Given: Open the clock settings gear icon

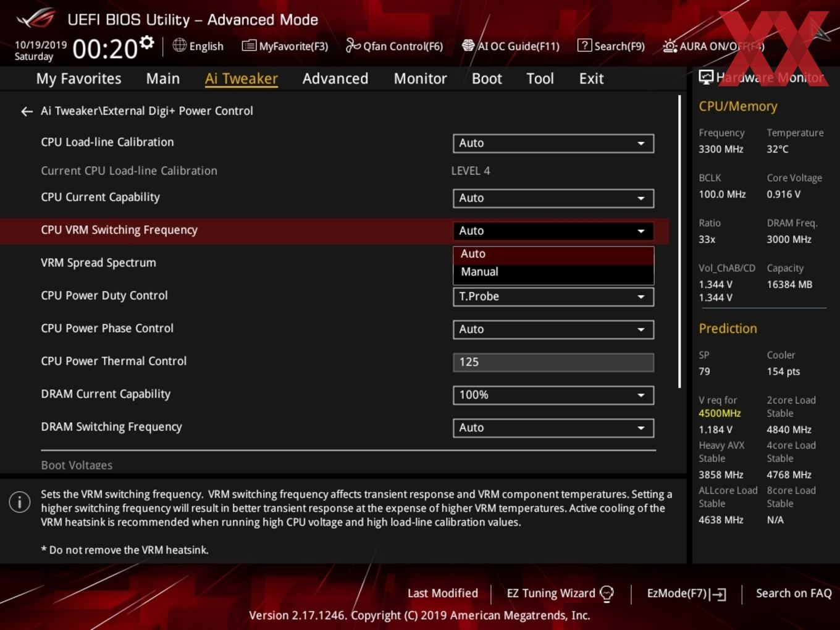Looking at the screenshot, I should coord(146,42).
